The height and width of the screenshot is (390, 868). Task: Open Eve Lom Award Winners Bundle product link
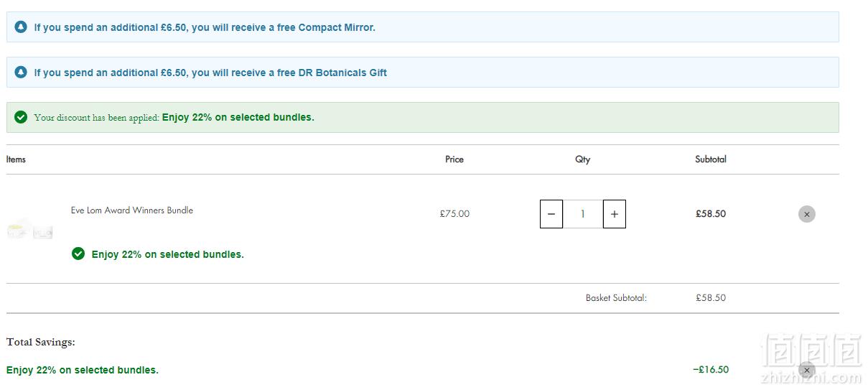(x=131, y=210)
